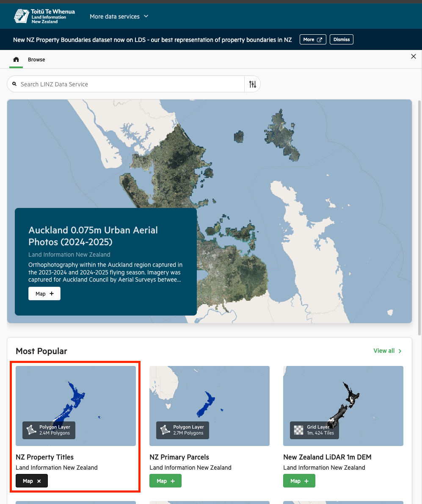Click the "2.4M Polygons" label
Viewport: 422px width, 504px height.
point(55,433)
